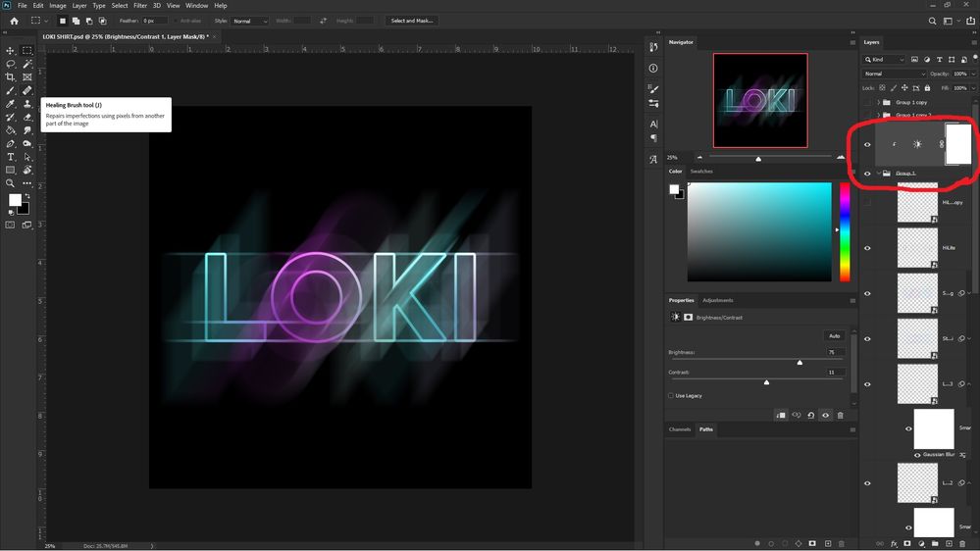The height and width of the screenshot is (551, 980).
Task: Show the HiL...opy layer
Action: point(867,202)
